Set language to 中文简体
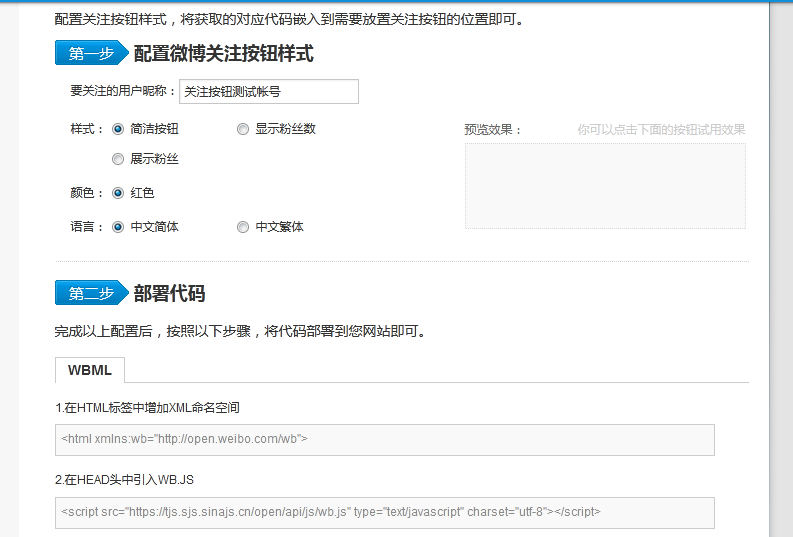 (118, 227)
